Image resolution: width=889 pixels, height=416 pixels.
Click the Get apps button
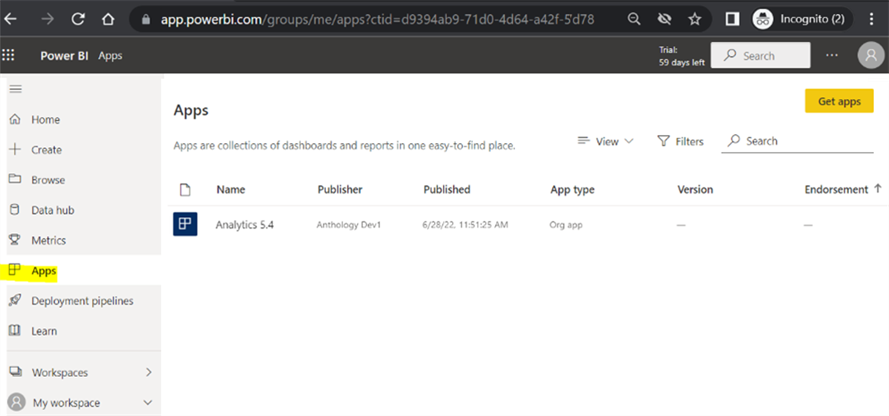839,101
